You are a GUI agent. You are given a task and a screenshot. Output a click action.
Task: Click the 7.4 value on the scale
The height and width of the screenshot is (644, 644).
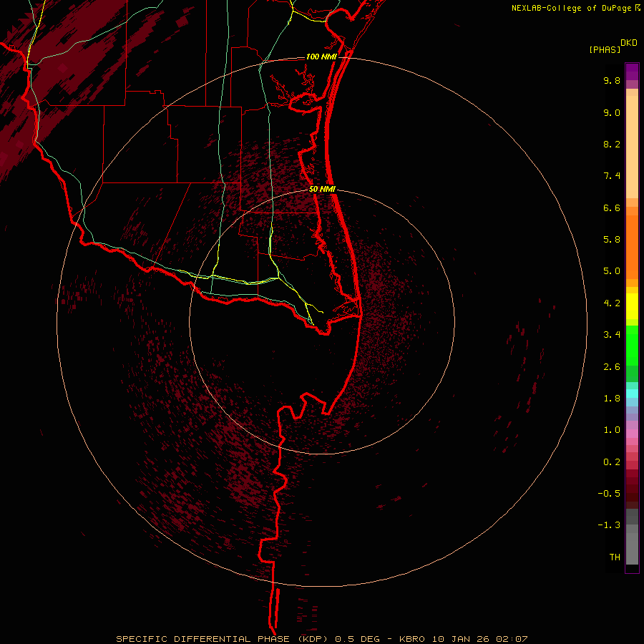612,176
